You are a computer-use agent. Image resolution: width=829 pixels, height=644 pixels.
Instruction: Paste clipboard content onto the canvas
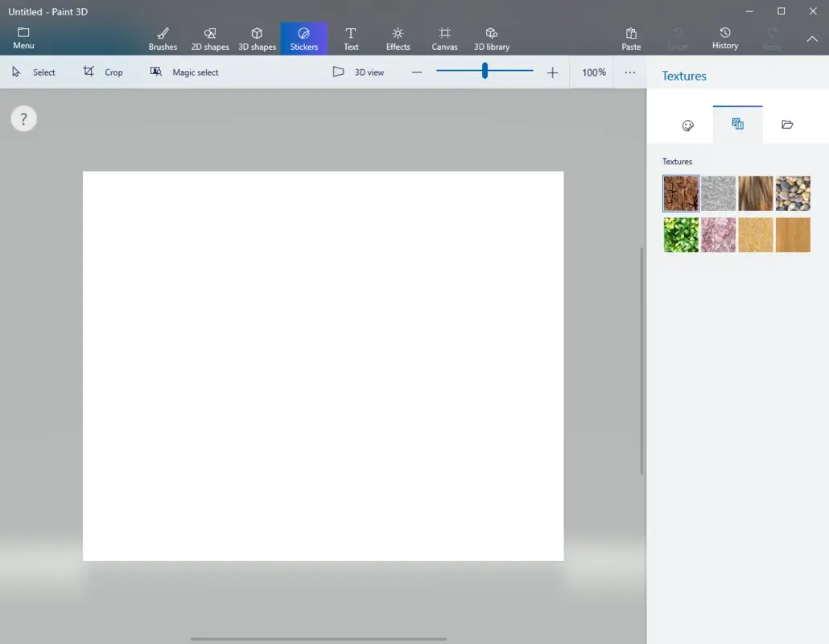coord(631,38)
